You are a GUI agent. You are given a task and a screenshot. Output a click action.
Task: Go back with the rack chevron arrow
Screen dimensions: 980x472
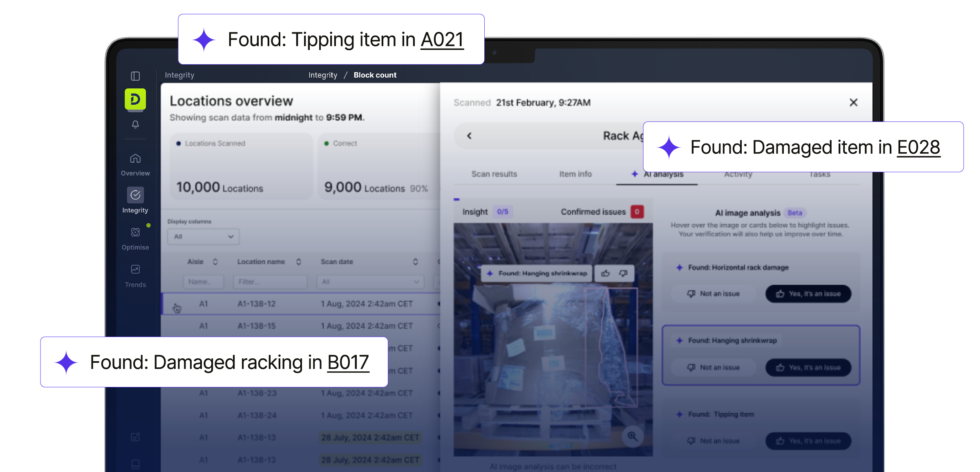[x=469, y=136]
